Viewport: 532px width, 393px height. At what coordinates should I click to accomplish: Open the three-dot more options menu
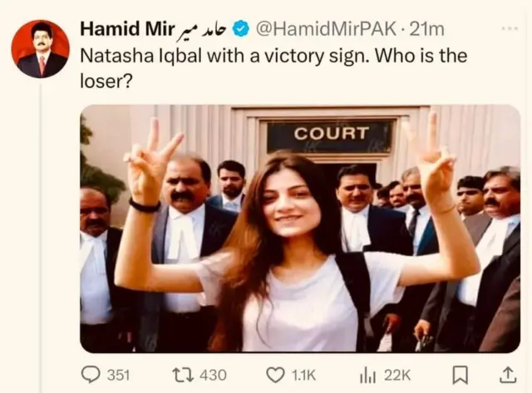coord(510,29)
